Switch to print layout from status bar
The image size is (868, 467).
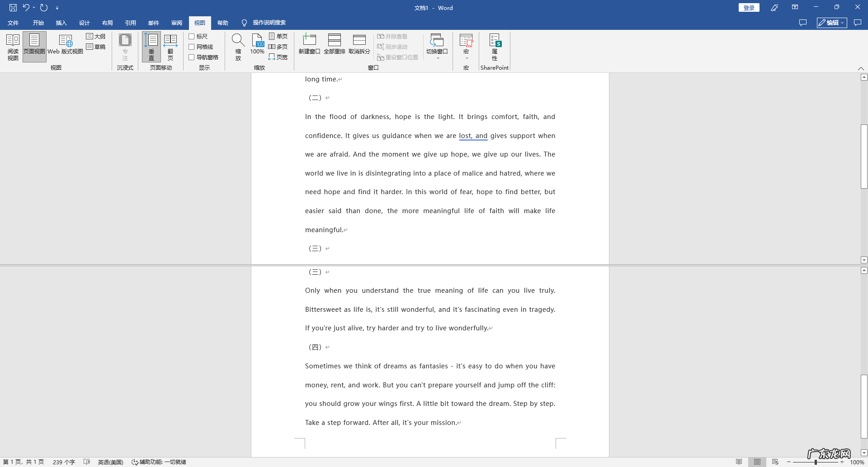(757, 462)
